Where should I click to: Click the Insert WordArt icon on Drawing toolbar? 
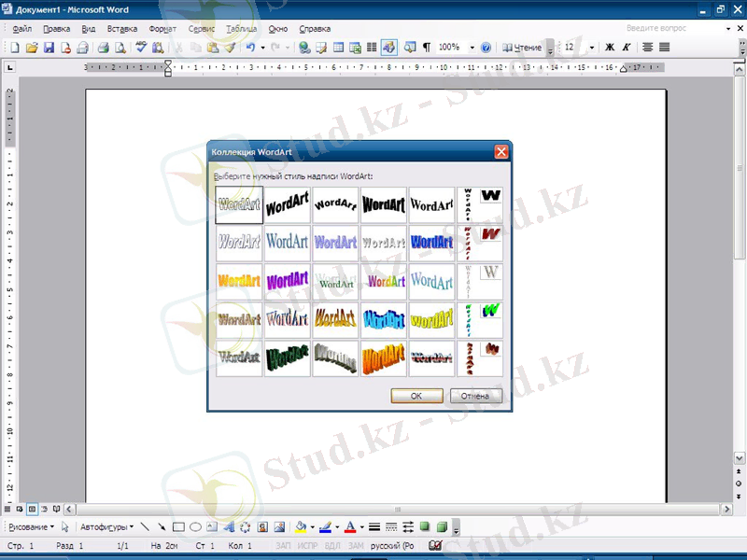pos(231,525)
